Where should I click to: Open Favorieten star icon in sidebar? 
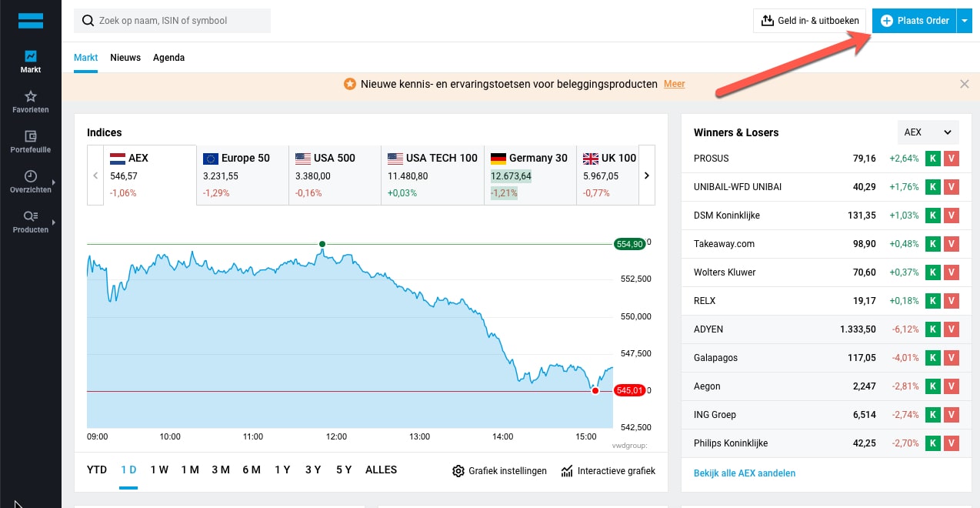pyautogui.click(x=31, y=97)
